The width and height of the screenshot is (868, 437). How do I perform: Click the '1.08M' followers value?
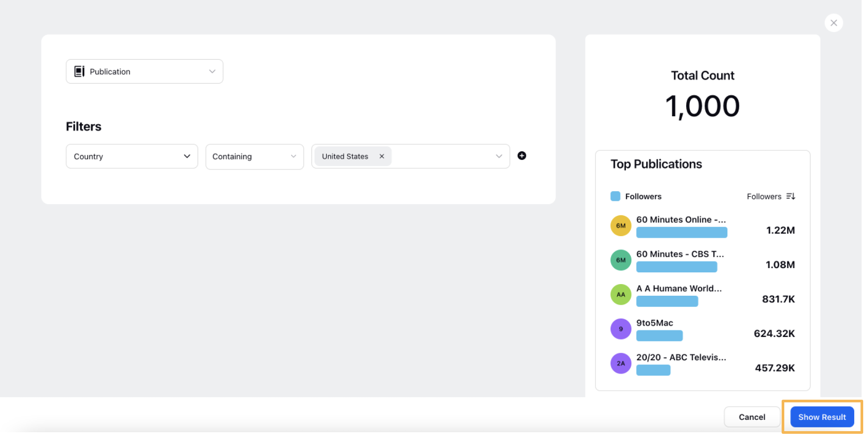tap(780, 265)
